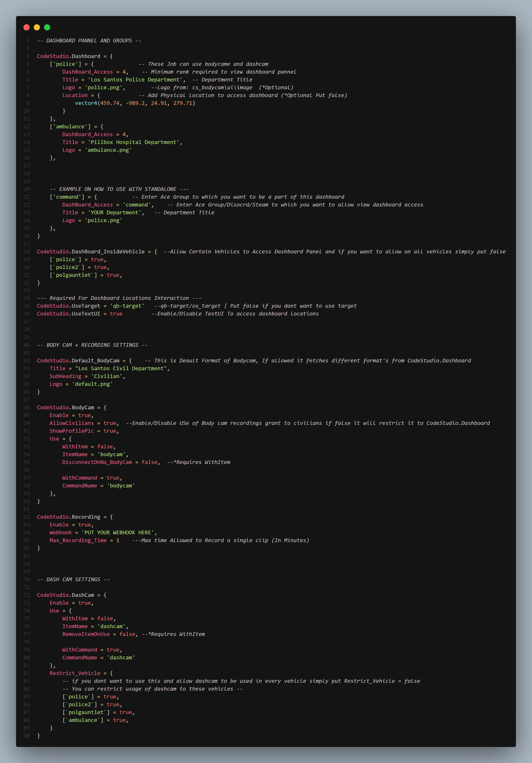Click the RemoveItemOnUse property
This screenshot has width=532, height=763.
click(x=86, y=634)
